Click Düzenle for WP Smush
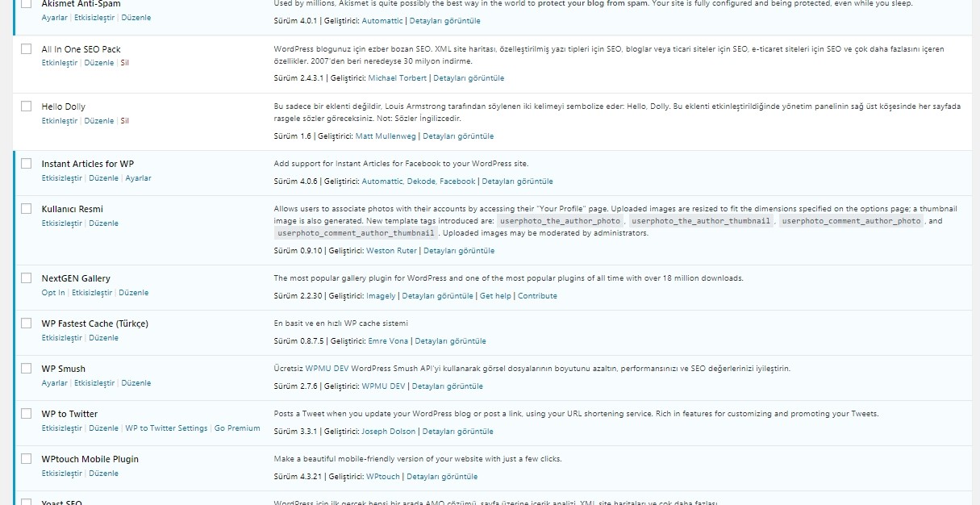Screen dimensions: 980x505 pyautogui.click(x=136, y=383)
